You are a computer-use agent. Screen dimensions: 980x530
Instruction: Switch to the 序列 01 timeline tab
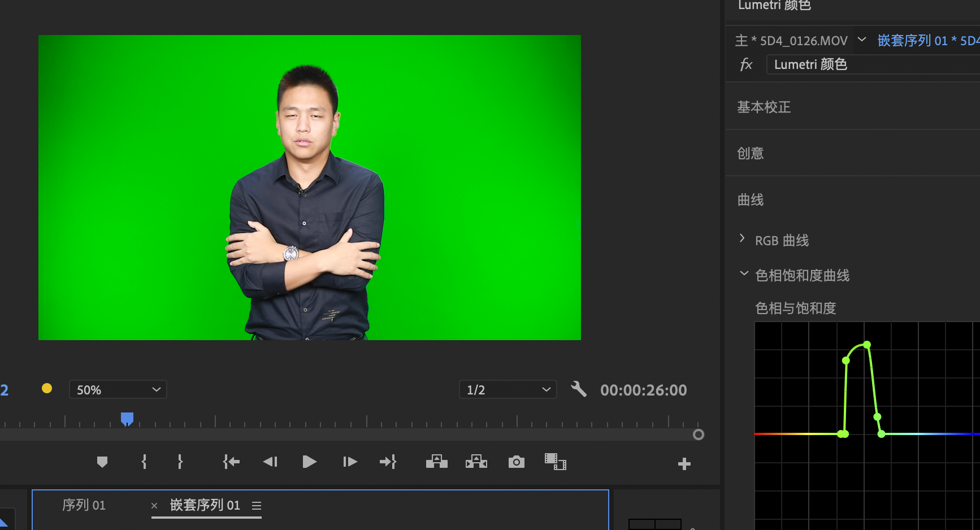coord(84,505)
